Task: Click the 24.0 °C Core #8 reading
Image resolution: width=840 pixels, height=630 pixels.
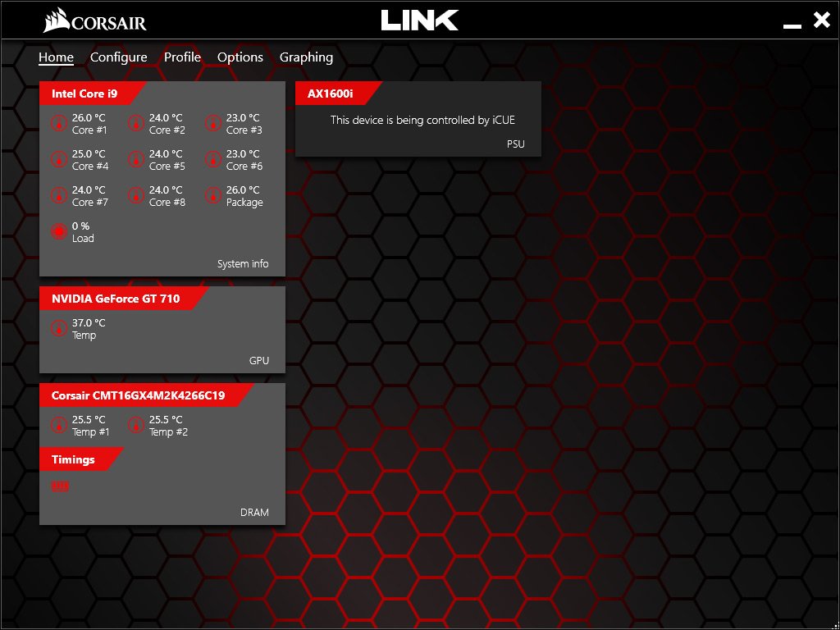Action: point(166,189)
